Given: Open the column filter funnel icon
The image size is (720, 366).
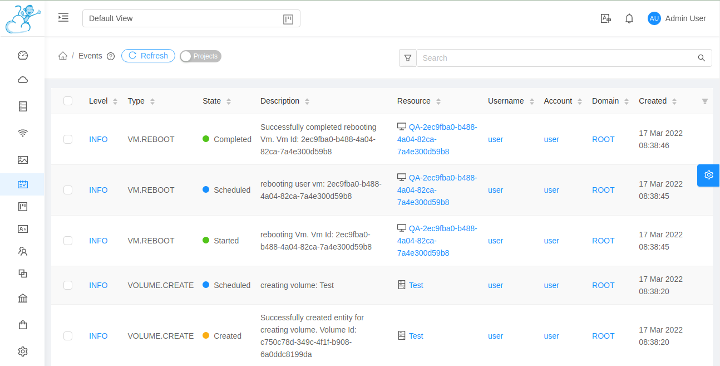Looking at the screenshot, I should 704,101.
